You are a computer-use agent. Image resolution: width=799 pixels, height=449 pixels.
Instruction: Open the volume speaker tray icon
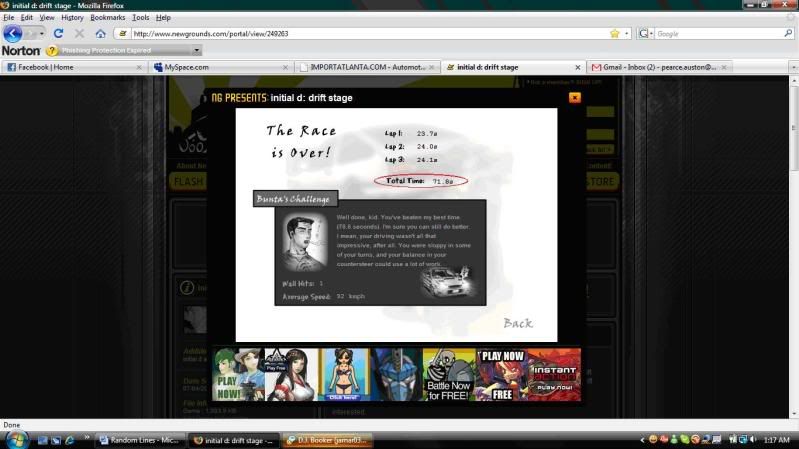tap(753, 439)
